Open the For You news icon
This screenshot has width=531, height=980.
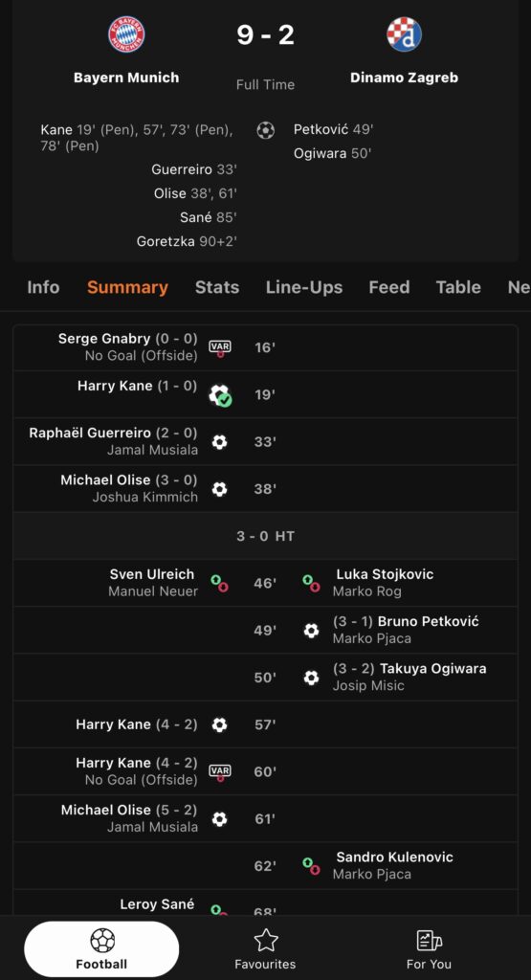click(x=430, y=940)
